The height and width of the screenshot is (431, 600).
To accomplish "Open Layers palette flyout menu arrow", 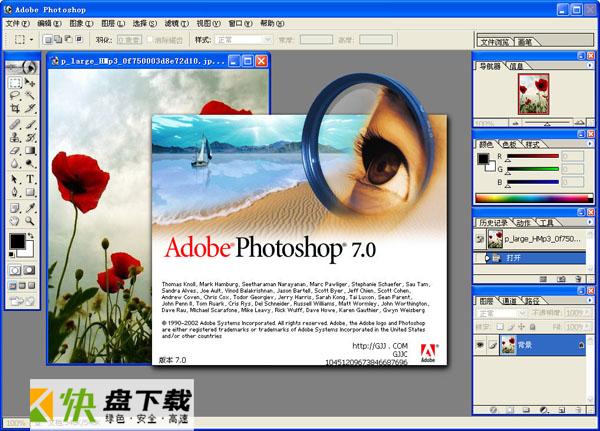I will (590, 300).
